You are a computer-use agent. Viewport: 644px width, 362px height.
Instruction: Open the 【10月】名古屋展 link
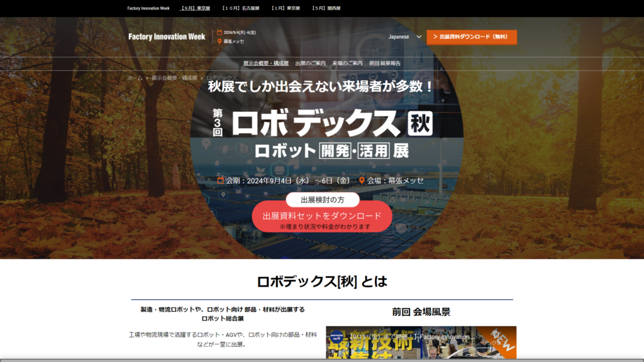[240, 8]
